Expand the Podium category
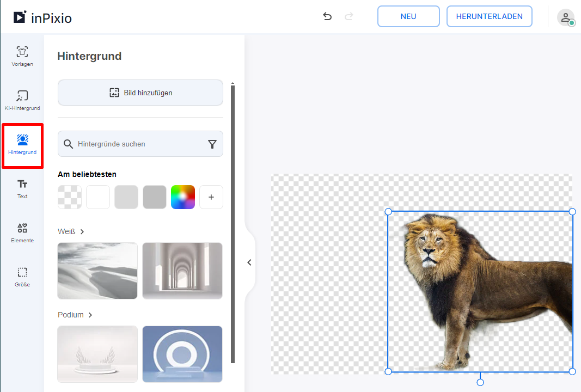This screenshot has width=581, height=392. 75,315
